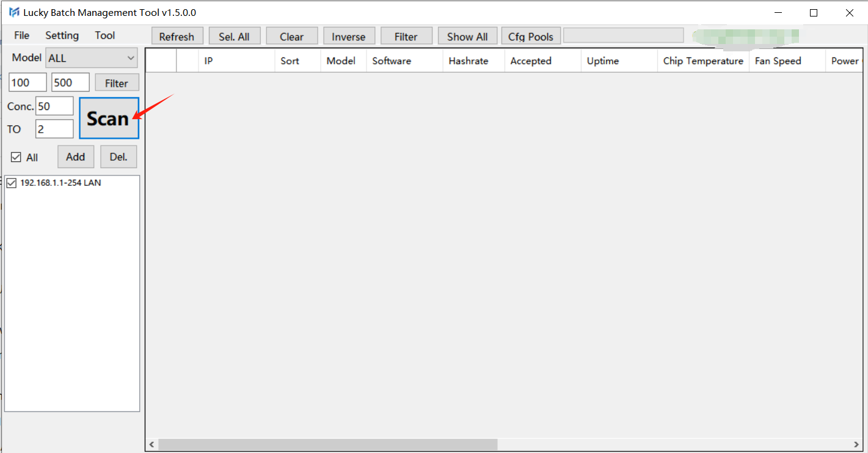
Task: Open the Setting menu
Action: 62,35
